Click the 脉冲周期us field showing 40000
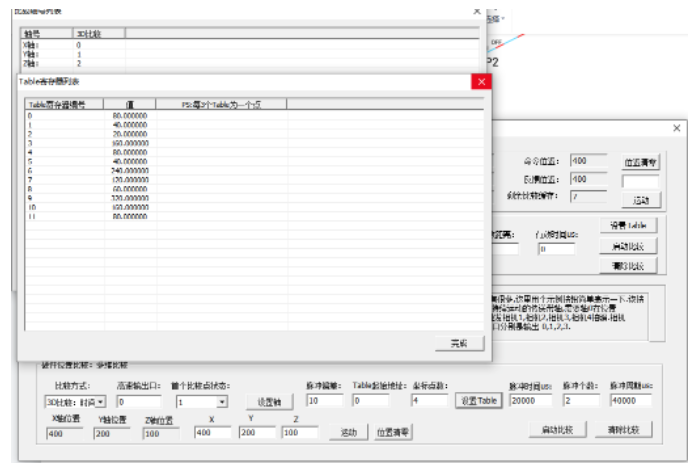700x474 pixels. click(630, 401)
